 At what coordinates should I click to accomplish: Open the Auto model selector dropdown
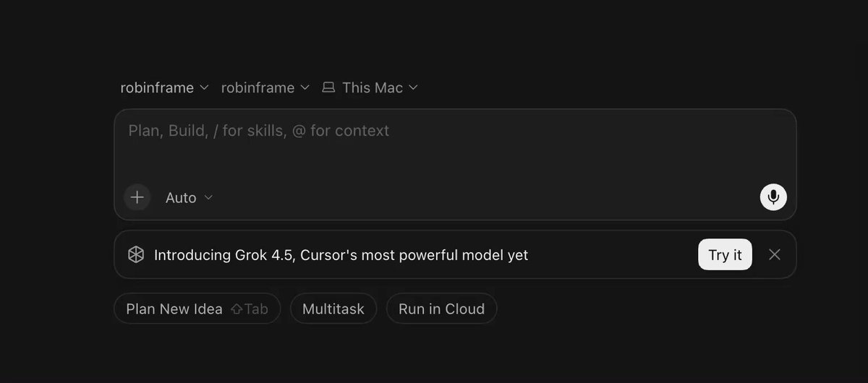pos(189,197)
